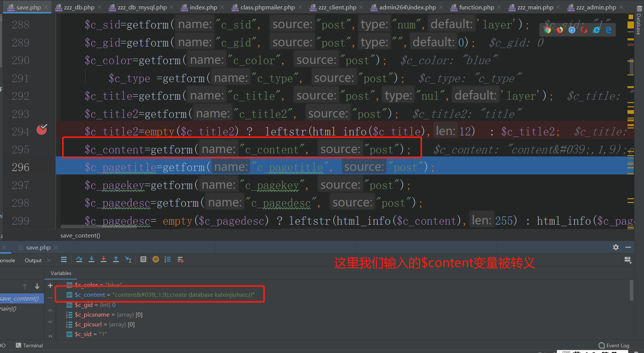Click the Step Out debug icon

pyautogui.click(x=116, y=260)
